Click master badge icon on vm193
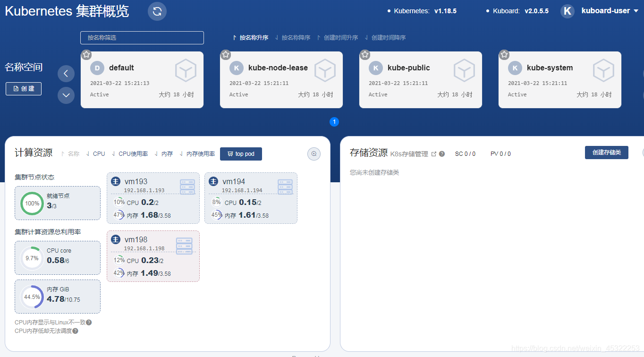Image resolution: width=644 pixels, height=357 pixels. (x=116, y=181)
